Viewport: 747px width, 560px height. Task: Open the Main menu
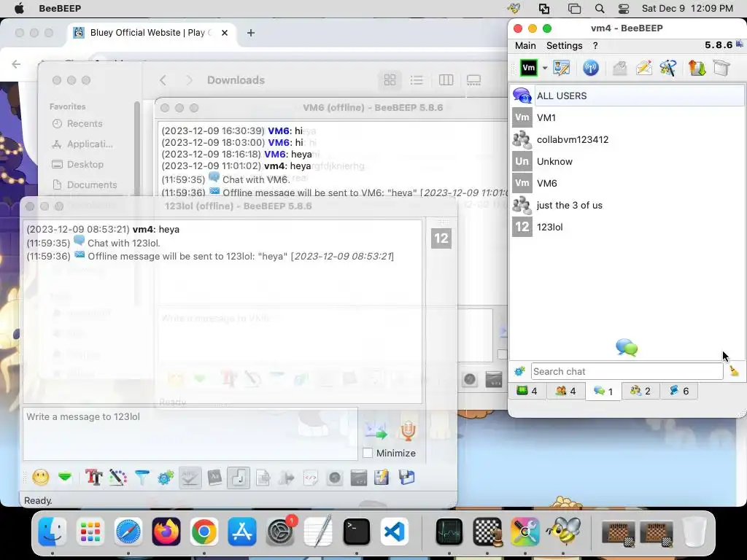[x=525, y=46]
